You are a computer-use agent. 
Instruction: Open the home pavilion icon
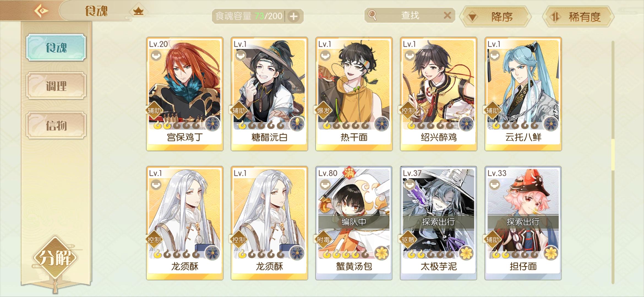tap(138, 11)
